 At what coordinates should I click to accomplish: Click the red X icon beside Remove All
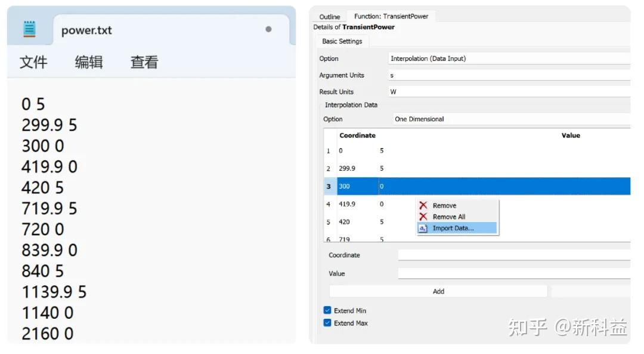click(x=423, y=217)
